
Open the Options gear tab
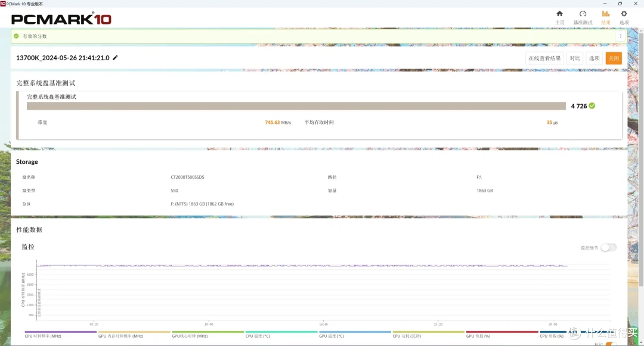click(x=624, y=17)
